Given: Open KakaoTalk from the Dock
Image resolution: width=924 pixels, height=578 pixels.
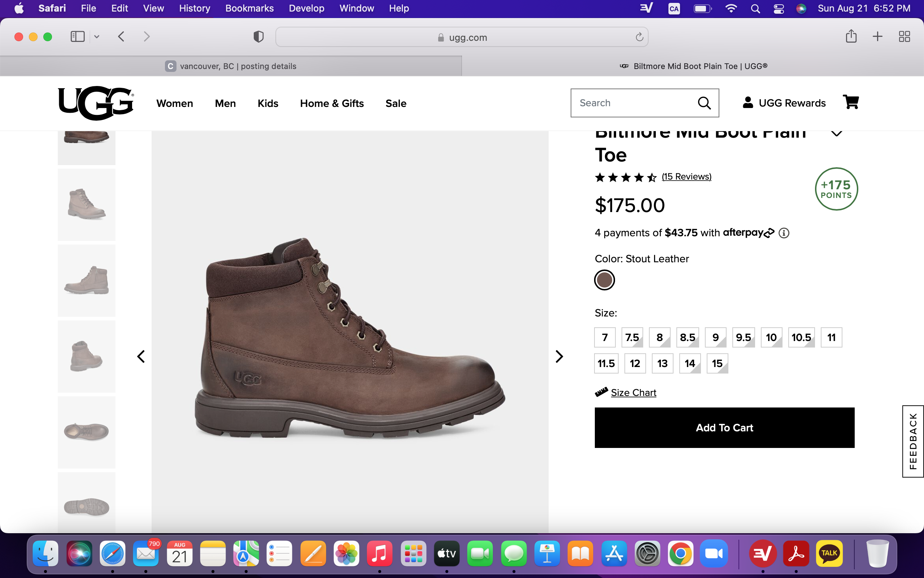Looking at the screenshot, I should (x=829, y=553).
